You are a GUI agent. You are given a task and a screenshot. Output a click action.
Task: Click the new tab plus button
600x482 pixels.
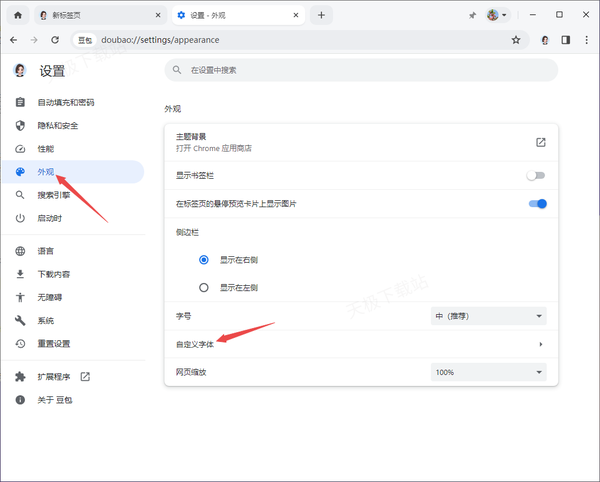click(321, 16)
